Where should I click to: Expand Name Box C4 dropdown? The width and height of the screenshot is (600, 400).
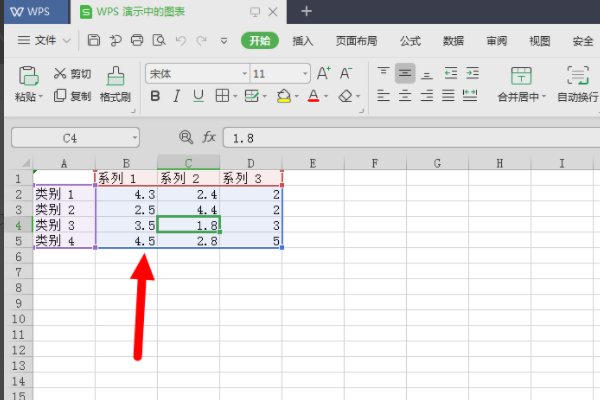(135, 137)
